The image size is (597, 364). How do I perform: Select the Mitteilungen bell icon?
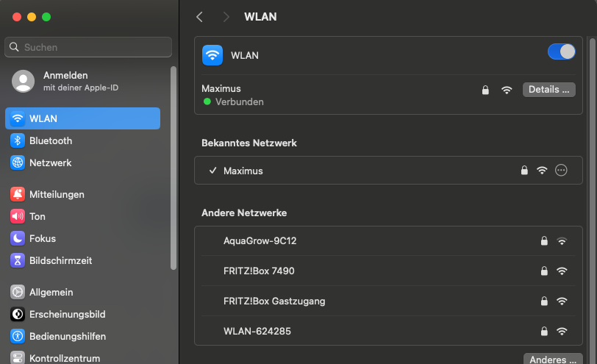tap(18, 194)
